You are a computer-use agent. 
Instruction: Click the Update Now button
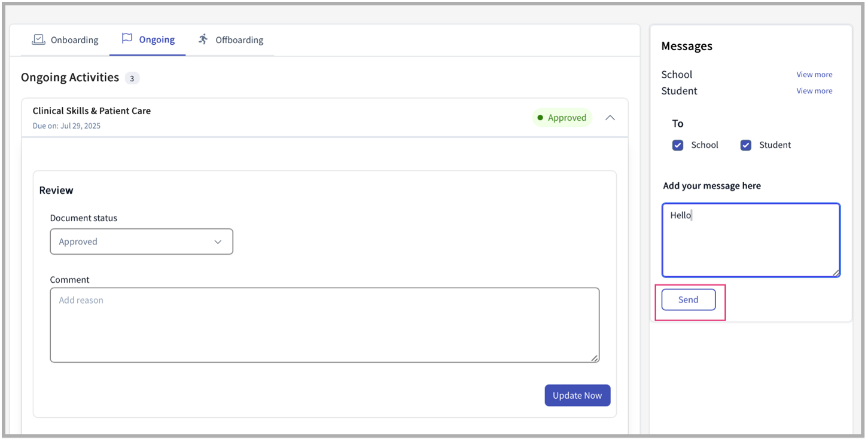pyautogui.click(x=577, y=395)
